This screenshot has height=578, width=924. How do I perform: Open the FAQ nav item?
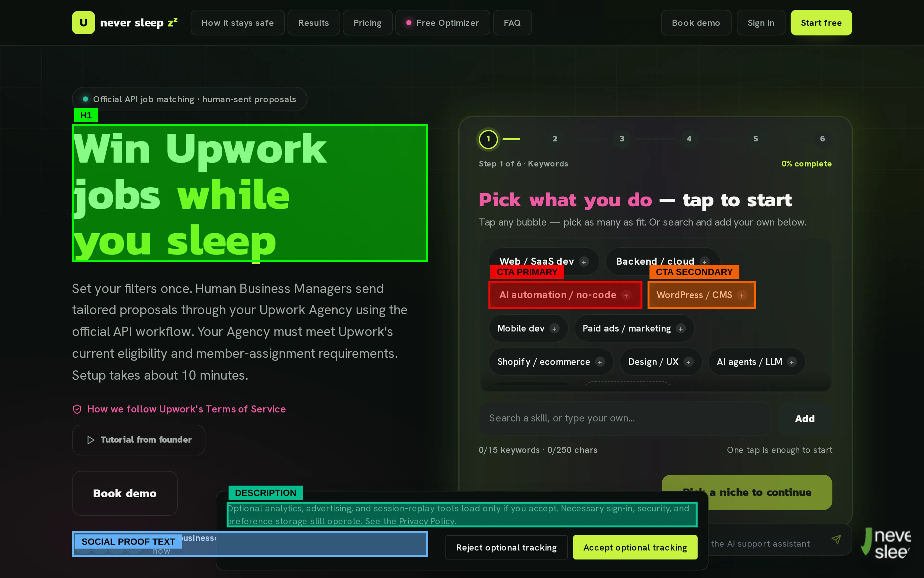512,23
